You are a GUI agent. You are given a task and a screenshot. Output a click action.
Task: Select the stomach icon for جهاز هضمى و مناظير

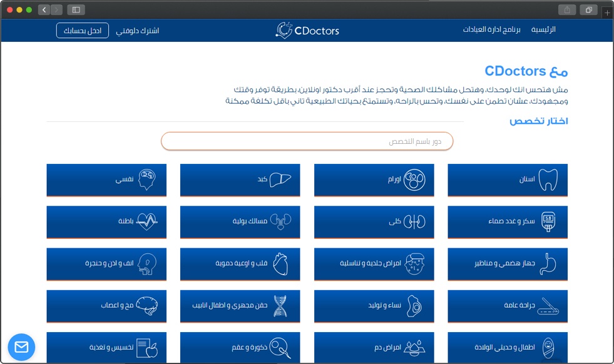click(x=548, y=263)
